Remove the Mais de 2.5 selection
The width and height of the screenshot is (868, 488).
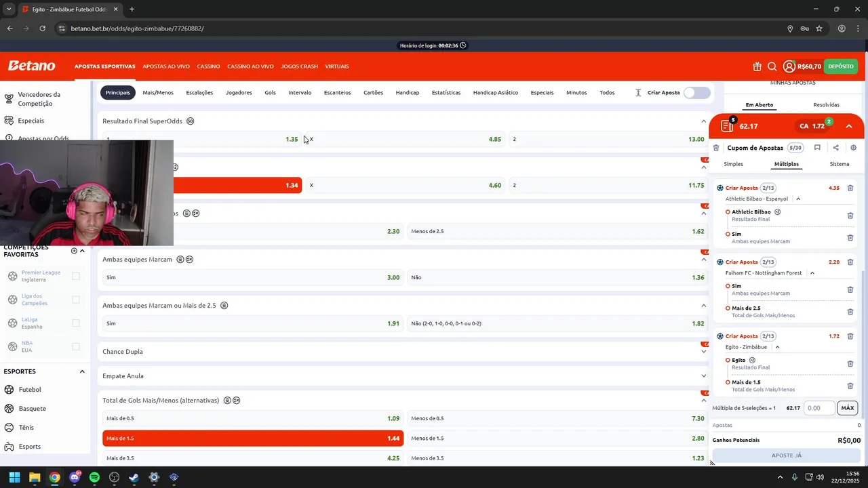click(x=850, y=312)
